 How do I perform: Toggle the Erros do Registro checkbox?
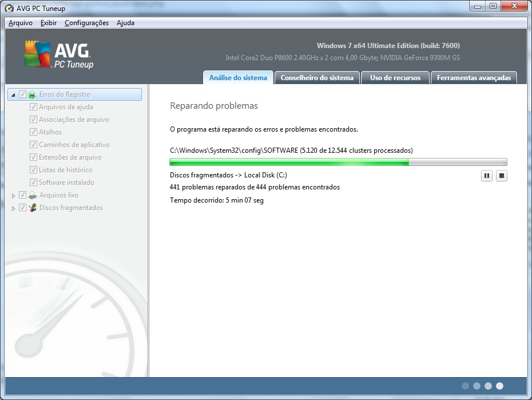(22, 94)
